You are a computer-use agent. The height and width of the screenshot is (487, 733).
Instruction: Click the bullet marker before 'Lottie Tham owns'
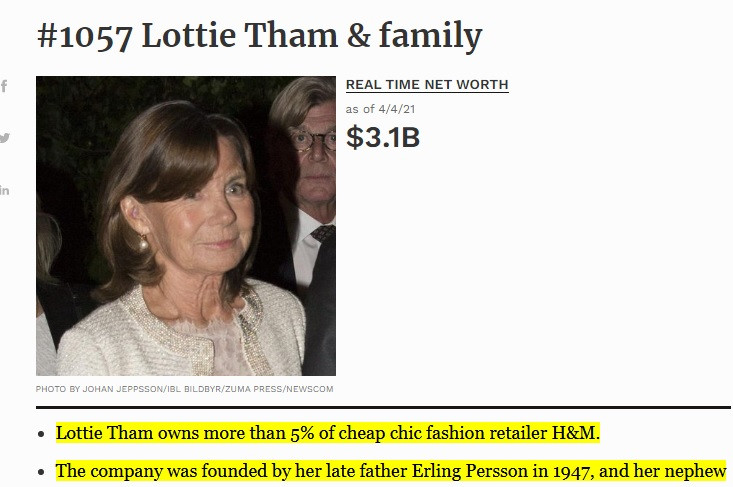[39, 435]
